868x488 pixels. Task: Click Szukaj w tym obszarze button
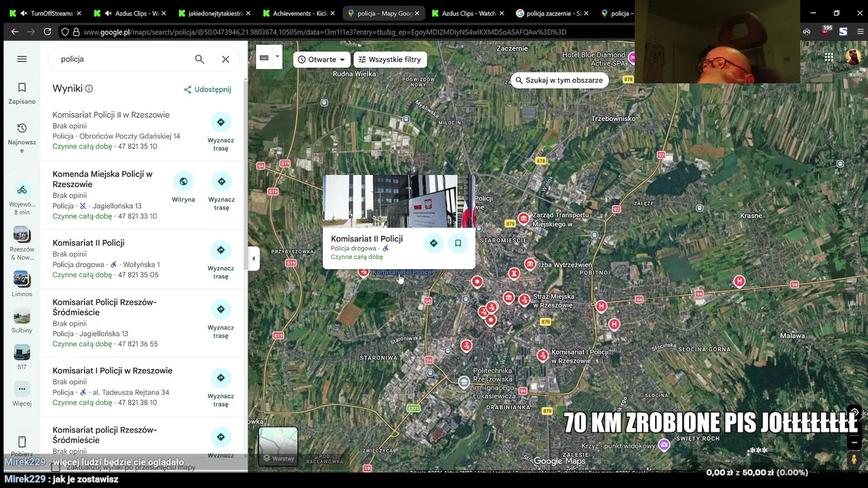(x=559, y=80)
